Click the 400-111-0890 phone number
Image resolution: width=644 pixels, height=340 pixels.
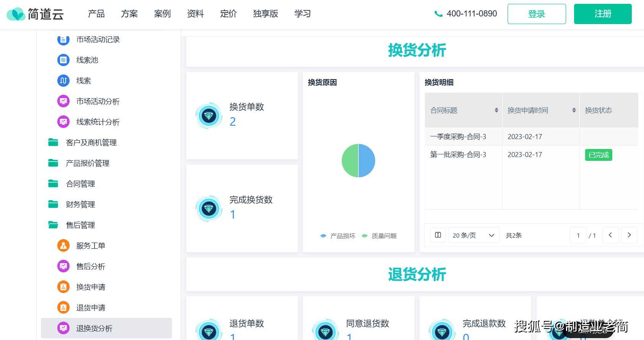click(472, 14)
